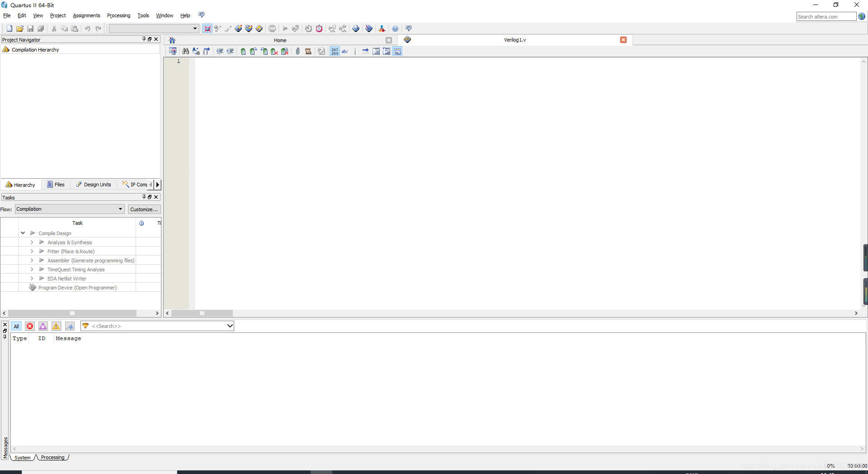Toggle warning messages filter
868x474 pixels.
point(56,326)
